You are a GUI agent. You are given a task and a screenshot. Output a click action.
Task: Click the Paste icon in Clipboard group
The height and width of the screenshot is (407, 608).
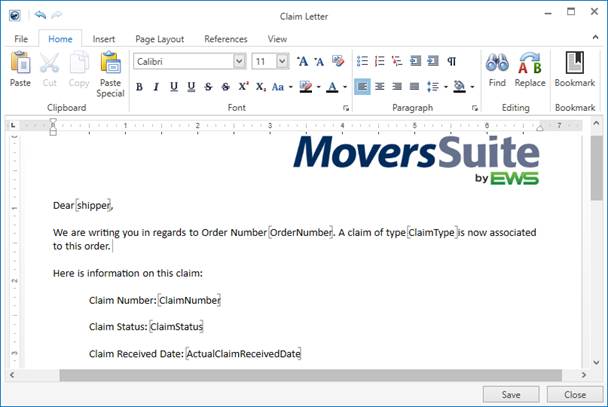[x=20, y=68]
